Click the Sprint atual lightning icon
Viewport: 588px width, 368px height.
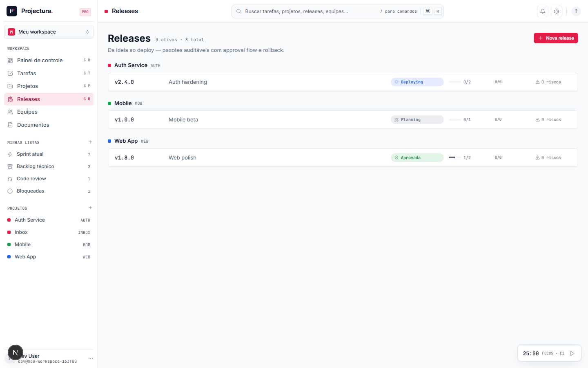point(10,155)
